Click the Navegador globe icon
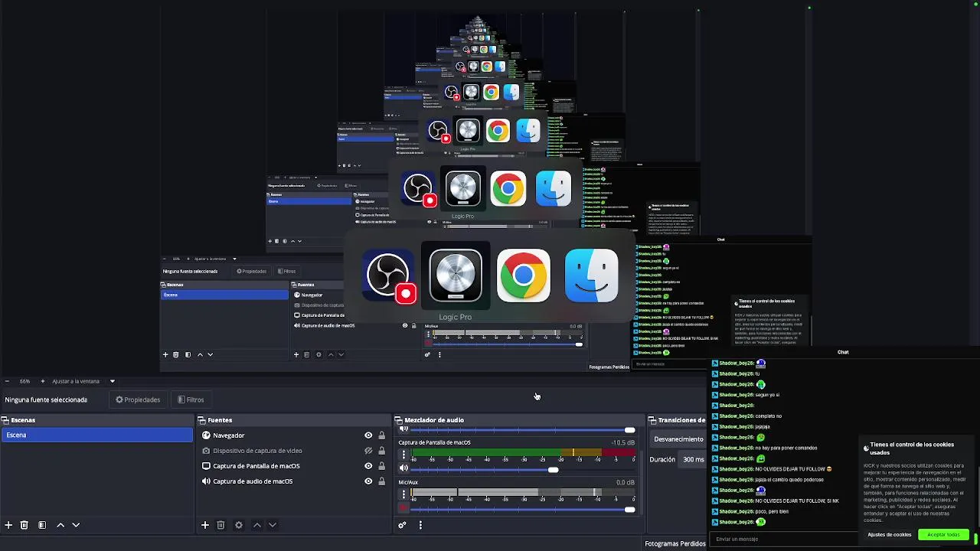Image resolution: width=980 pixels, height=551 pixels. click(206, 435)
